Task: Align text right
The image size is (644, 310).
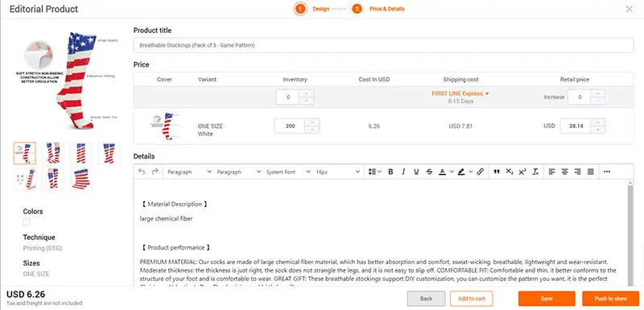Action: (x=577, y=172)
